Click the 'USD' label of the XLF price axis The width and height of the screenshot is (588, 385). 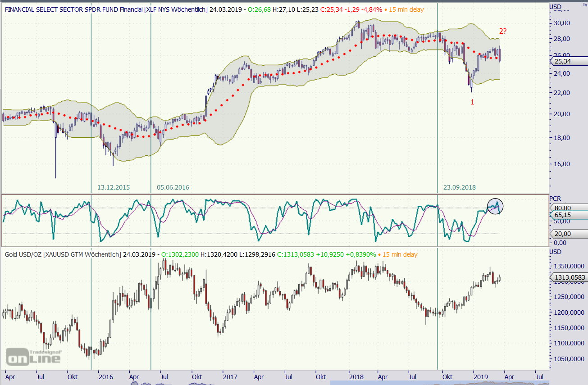[555, 6]
